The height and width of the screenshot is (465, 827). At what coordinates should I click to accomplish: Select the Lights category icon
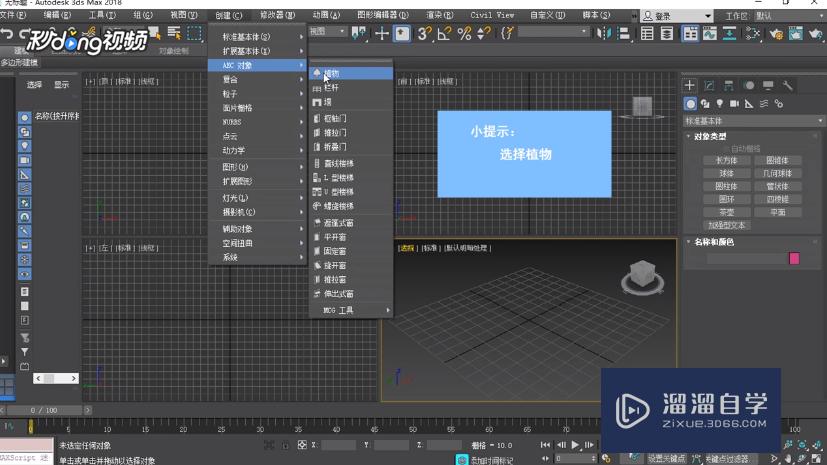click(x=720, y=103)
